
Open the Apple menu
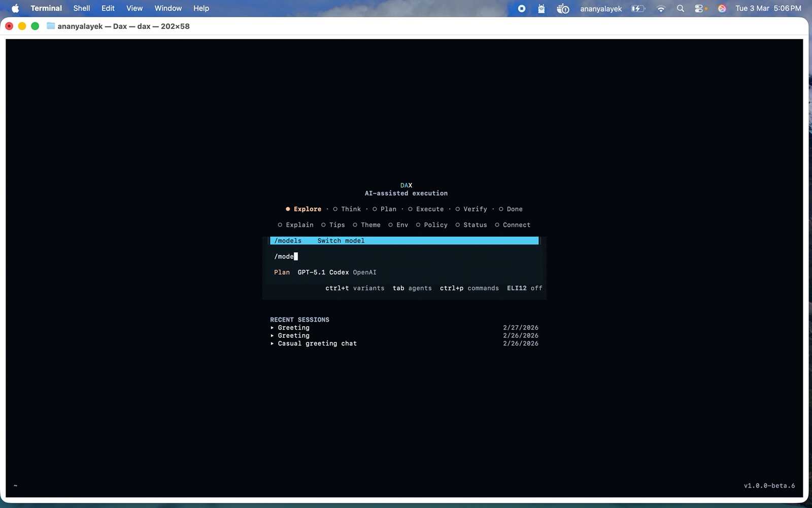(x=15, y=8)
